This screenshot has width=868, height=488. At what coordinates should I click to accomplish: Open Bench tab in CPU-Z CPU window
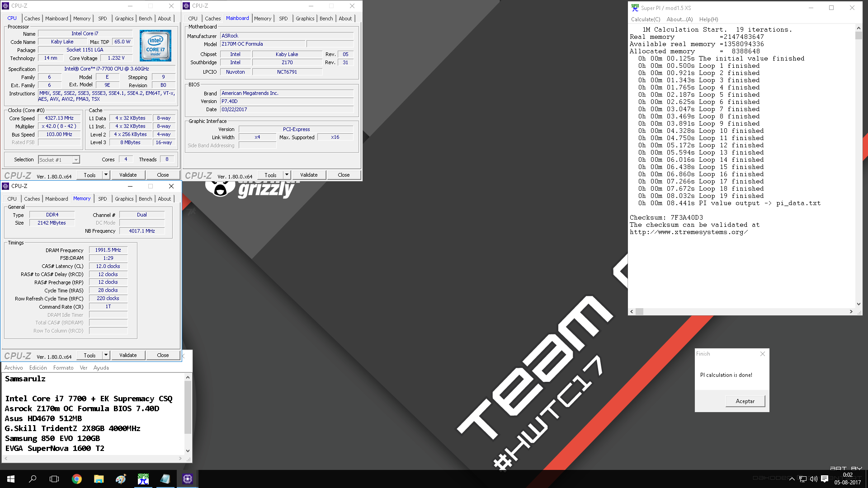coord(145,19)
